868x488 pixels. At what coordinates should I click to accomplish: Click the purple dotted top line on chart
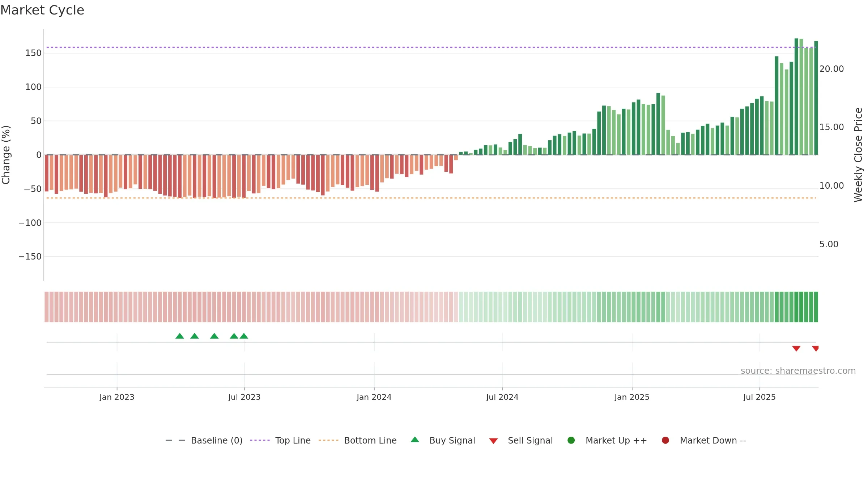431,47
